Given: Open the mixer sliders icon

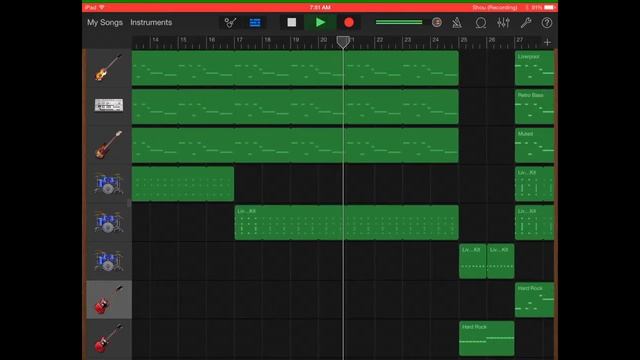Looking at the screenshot, I should pyautogui.click(x=503, y=23).
